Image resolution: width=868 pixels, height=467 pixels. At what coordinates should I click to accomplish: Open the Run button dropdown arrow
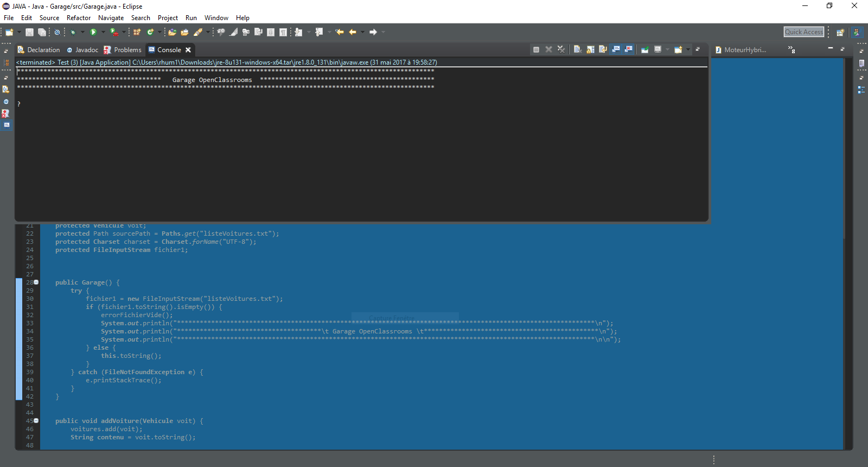click(103, 32)
